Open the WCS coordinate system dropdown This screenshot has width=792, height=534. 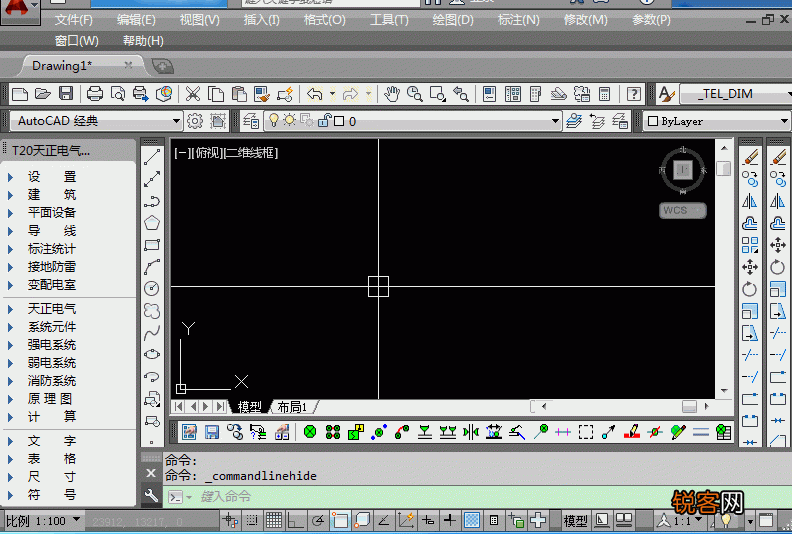pos(683,210)
